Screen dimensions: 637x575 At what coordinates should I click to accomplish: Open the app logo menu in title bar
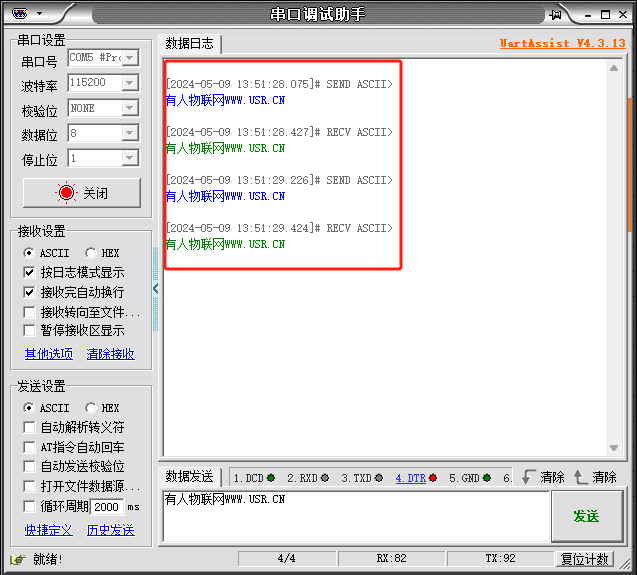coord(20,13)
